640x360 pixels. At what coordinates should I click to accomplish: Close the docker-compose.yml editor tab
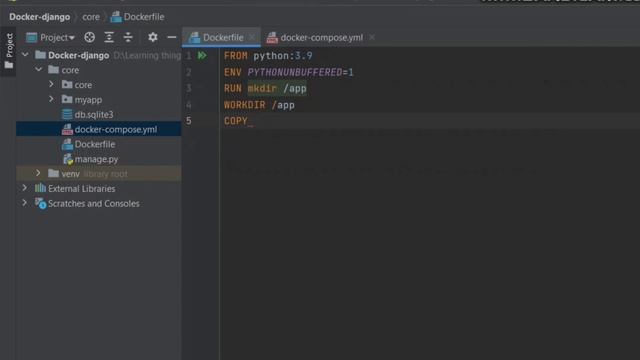tap(372, 37)
